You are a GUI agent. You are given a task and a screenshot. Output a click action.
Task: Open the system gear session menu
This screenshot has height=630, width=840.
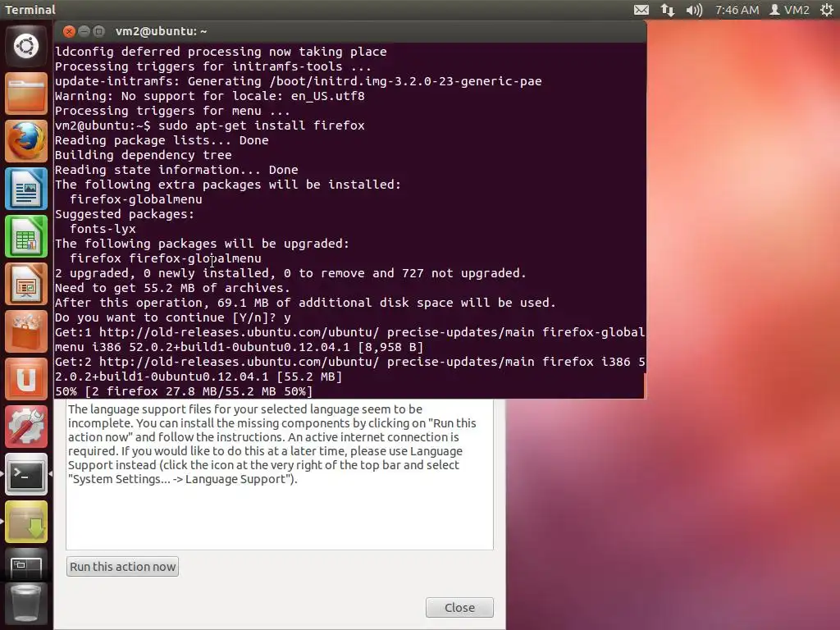827,10
